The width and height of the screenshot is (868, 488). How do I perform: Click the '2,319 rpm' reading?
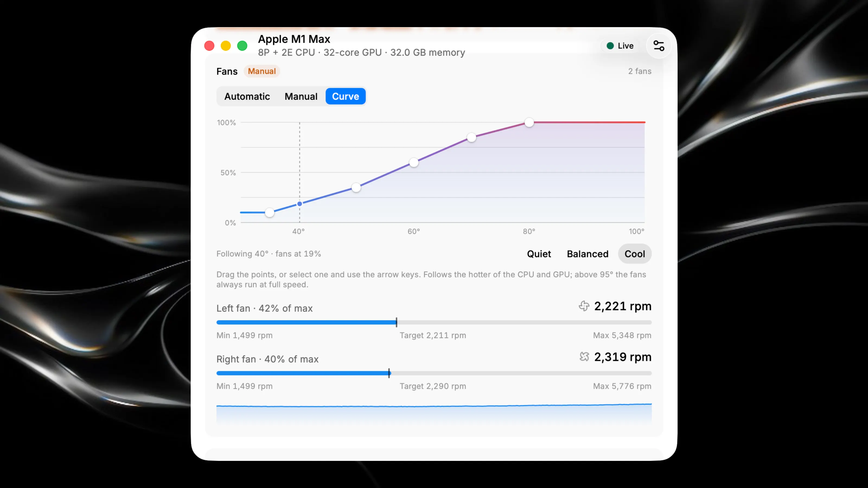tap(623, 357)
